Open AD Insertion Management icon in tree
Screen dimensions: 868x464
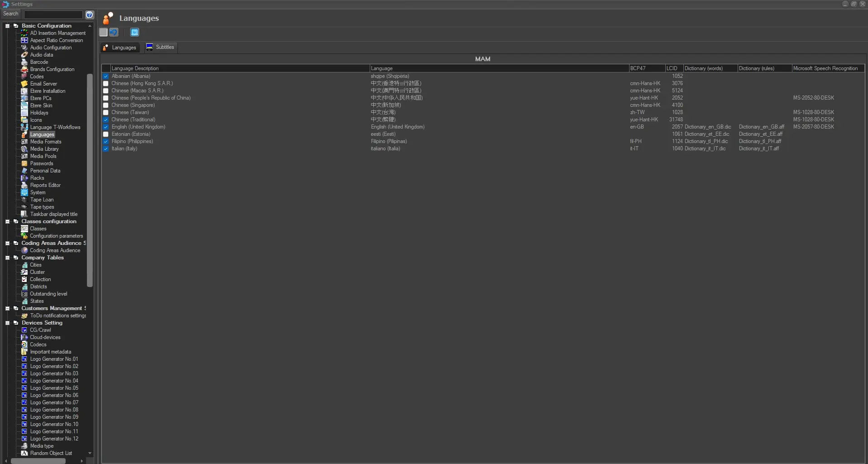pyautogui.click(x=24, y=33)
